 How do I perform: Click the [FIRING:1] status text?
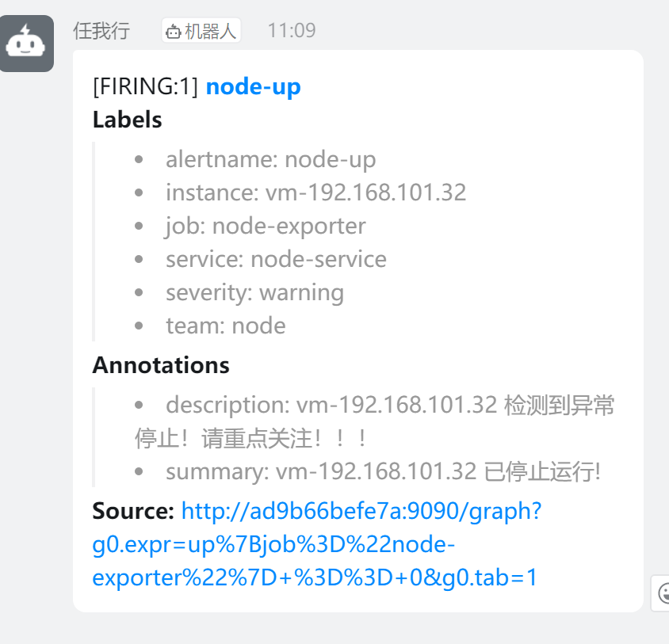(146, 86)
